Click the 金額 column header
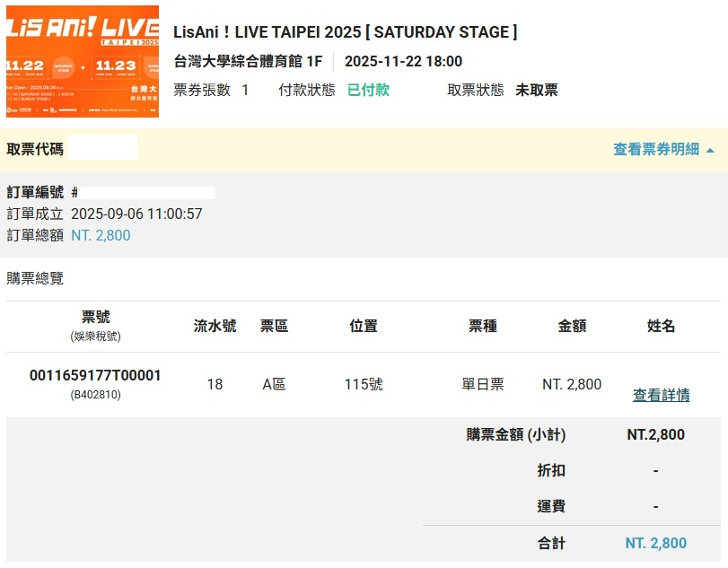 pos(572,326)
